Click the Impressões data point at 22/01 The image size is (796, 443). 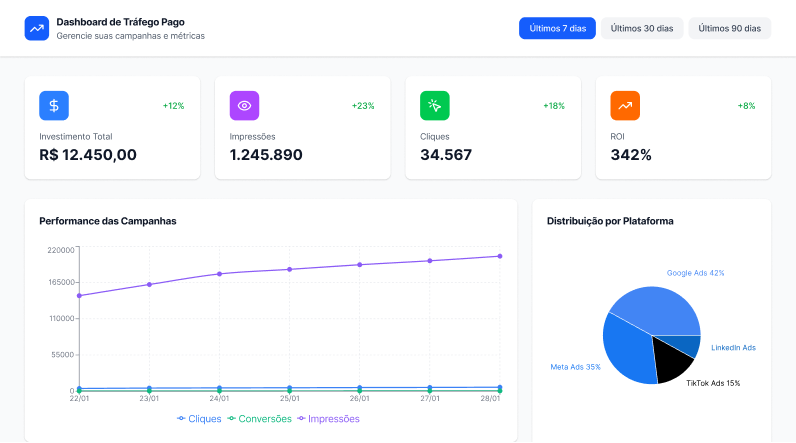click(x=79, y=296)
